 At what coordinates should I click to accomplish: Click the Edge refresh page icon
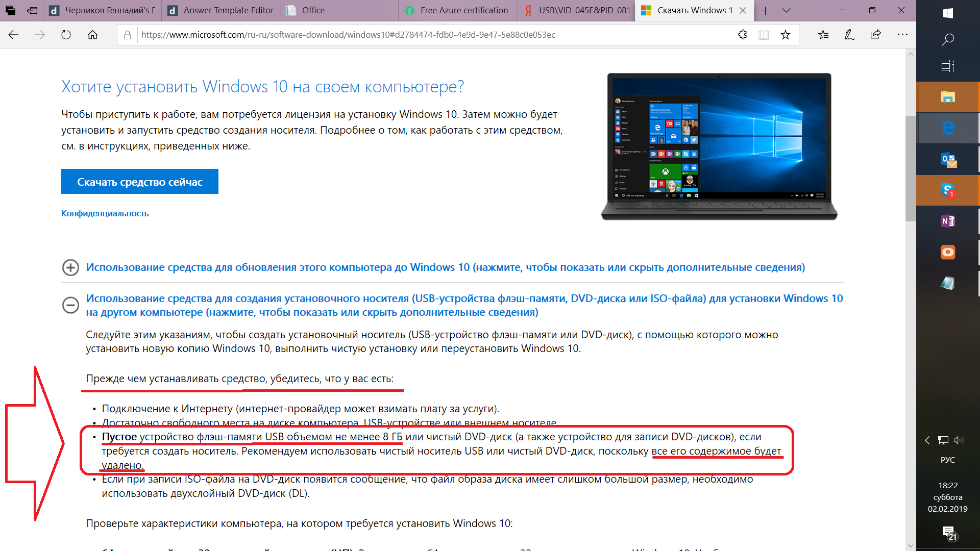coord(66,34)
